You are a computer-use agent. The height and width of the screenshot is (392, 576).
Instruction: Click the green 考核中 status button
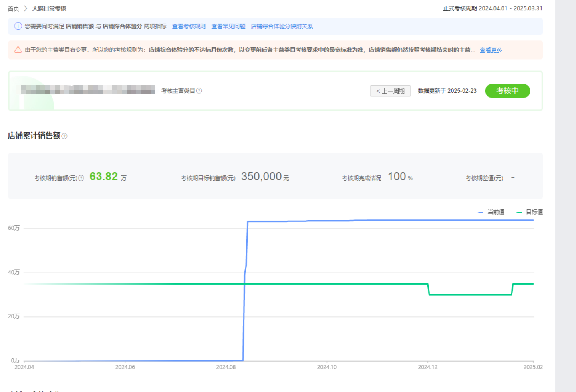pos(507,91)
